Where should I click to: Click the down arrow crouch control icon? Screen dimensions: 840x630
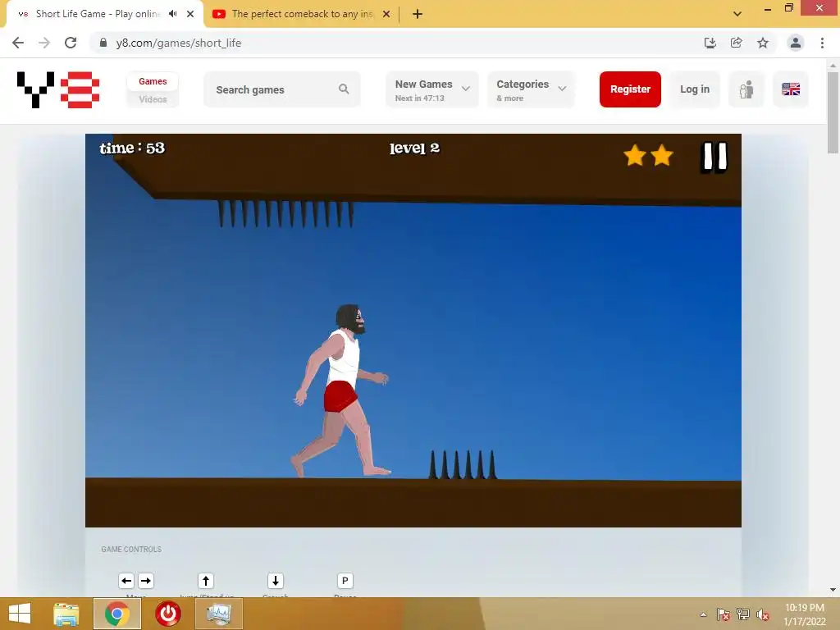(276, 581)
